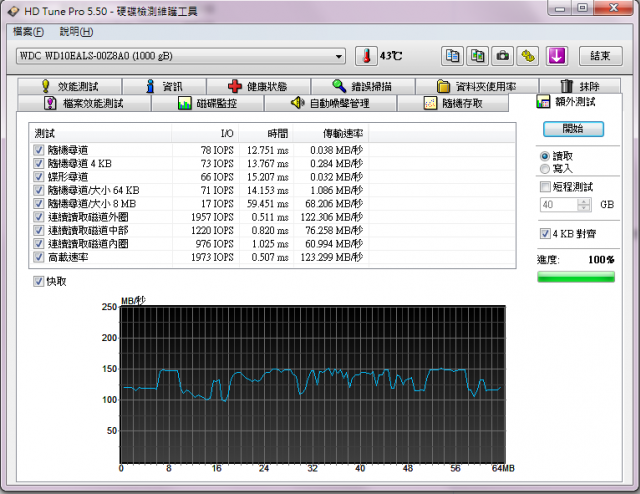Click the lightbulb icon on 效能測試 tab

(x=46, y=86)
